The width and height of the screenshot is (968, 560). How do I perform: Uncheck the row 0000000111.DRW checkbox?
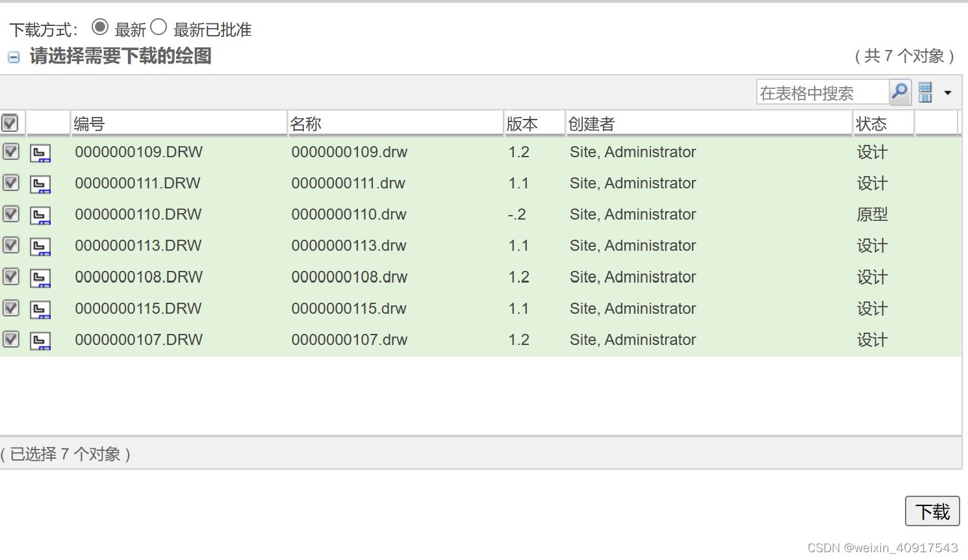[x=11, y=183]
